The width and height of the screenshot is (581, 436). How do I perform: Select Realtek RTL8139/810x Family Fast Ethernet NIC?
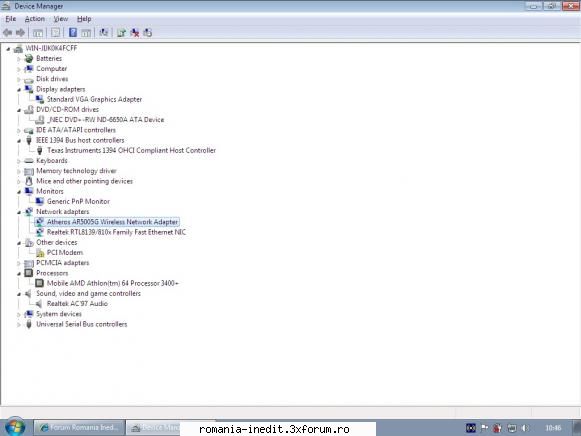(x=116, y=232)
